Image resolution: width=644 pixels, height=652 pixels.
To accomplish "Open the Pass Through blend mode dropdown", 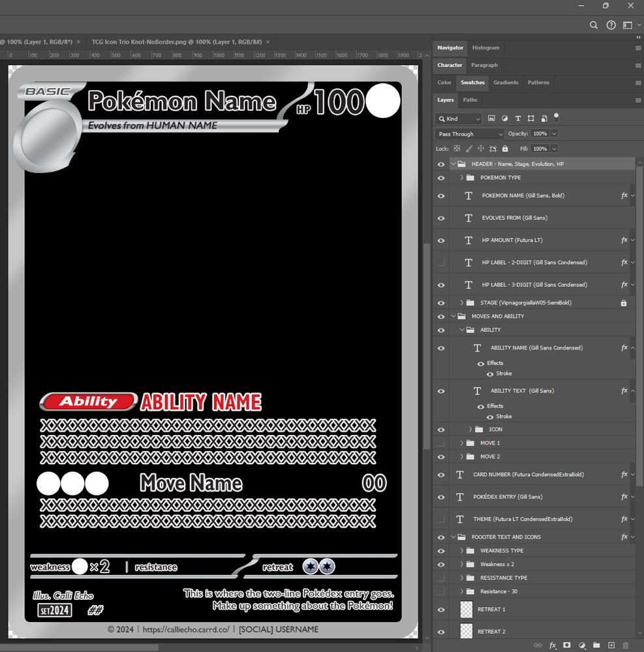I will click(470, 134).
